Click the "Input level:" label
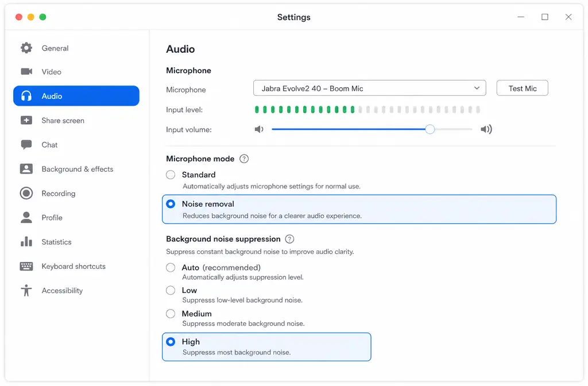Image resolution: width=588 pixels, height=386 pixels. pos(184,110)
